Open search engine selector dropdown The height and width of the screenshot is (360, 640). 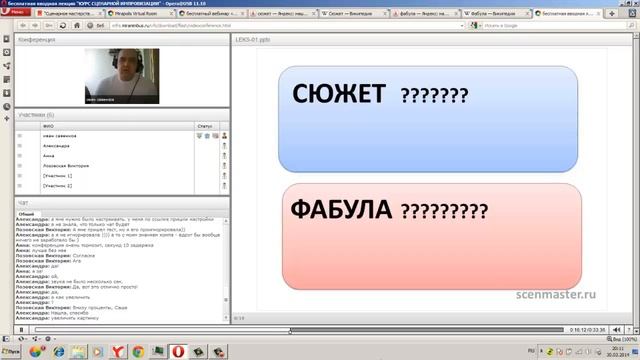tap(476, 25)
